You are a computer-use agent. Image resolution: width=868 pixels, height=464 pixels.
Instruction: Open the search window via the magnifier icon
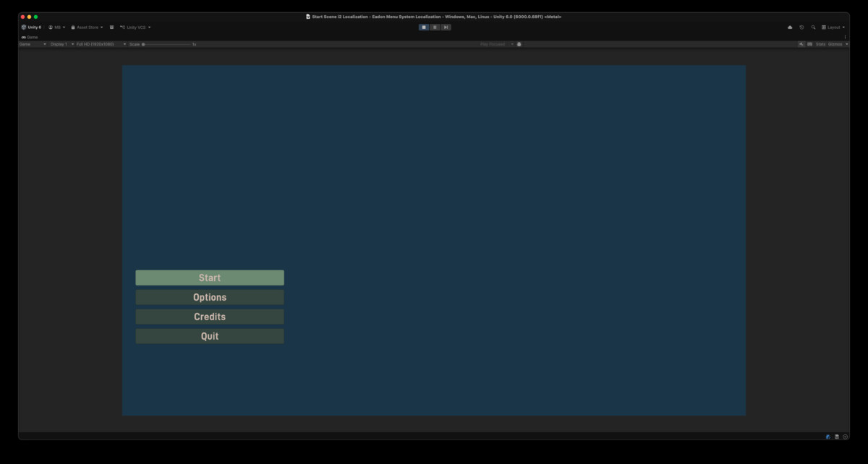pyautogui.click(x=813, y=27)
